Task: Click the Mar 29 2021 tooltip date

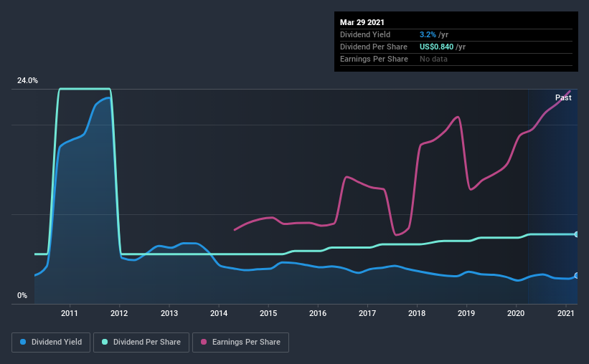Action: point(362,22)
